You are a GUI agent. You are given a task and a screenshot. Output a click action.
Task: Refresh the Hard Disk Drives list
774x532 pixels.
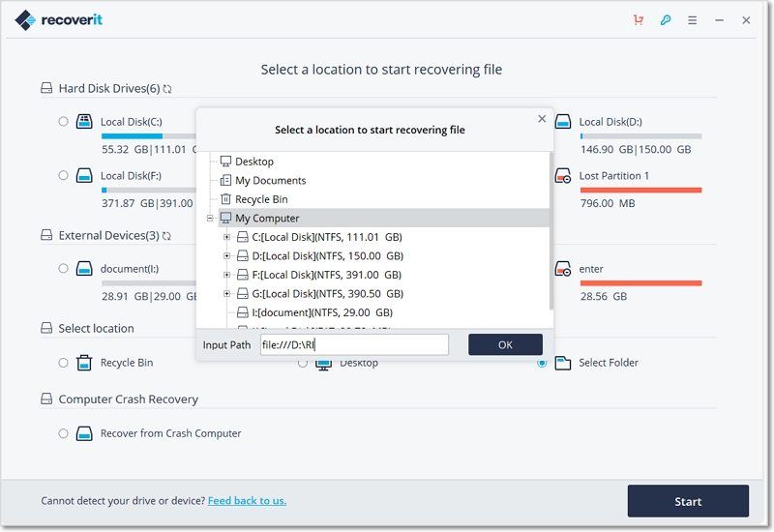(x=167, y=89)
